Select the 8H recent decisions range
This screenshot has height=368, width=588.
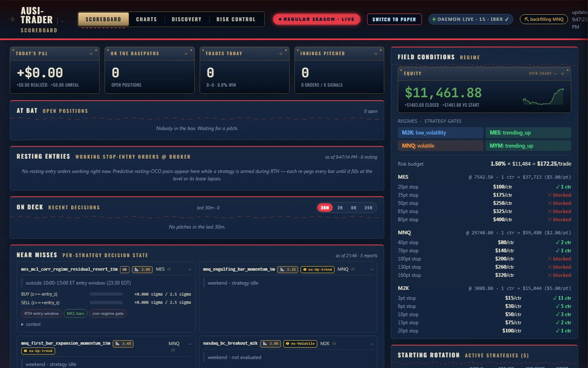coord(354,208)
